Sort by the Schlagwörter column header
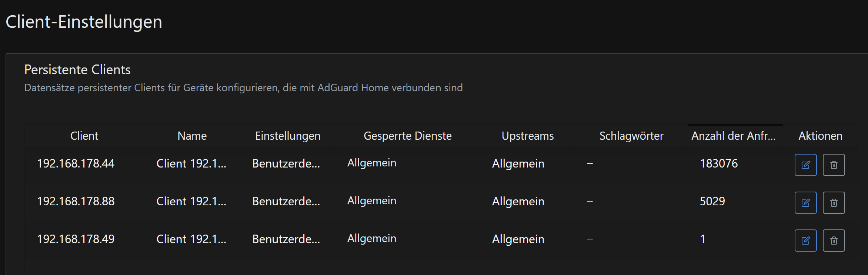The width and height of the screenshot is (868, 275). click(x=631, y=136)
